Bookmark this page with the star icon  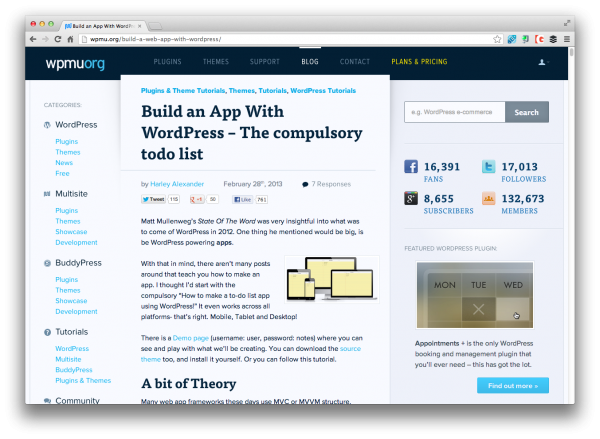[497, 39]
